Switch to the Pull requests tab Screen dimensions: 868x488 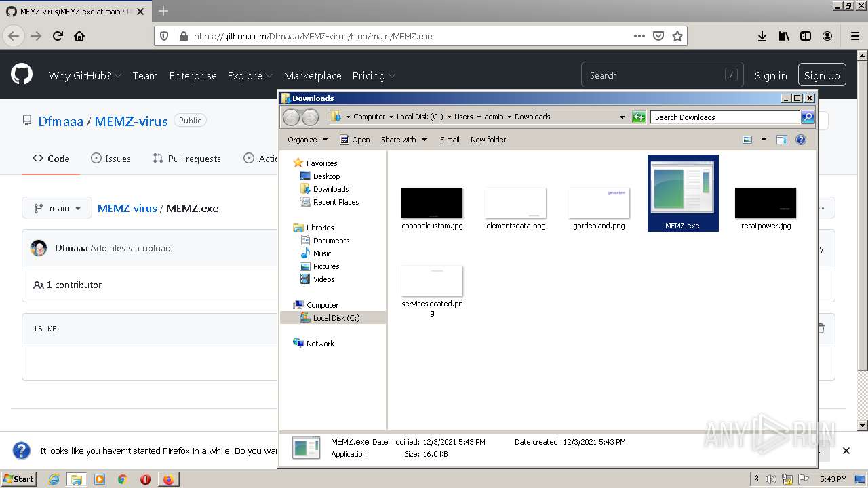click(x=186, y=159)
